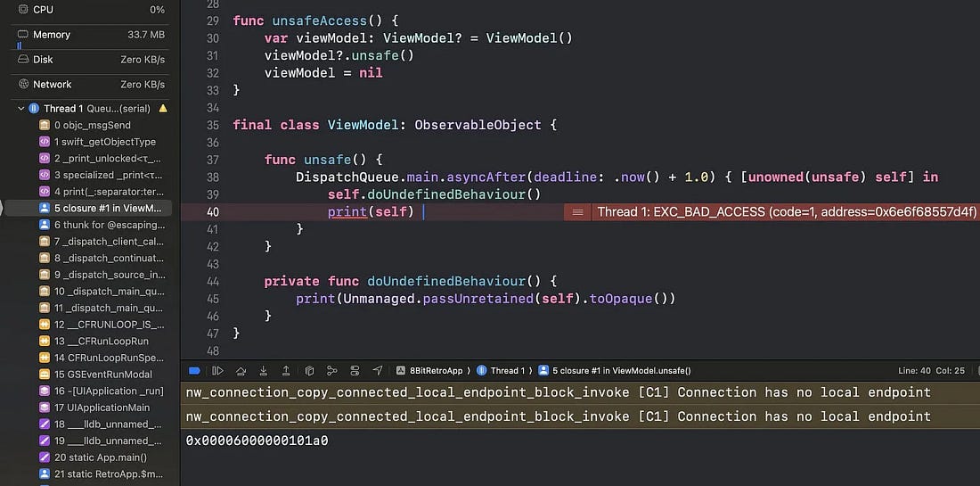Click the Unmanaged.passUnretained code on line 45

tap(437, 299)
